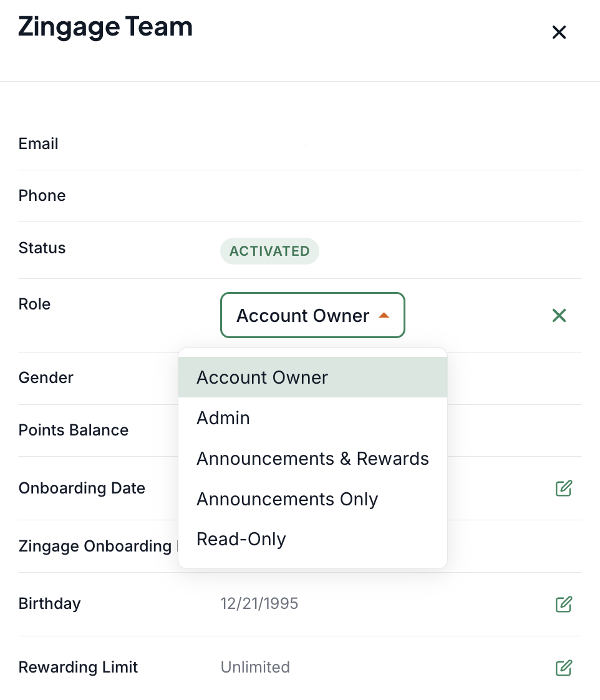Click the Phone field row label

[x=42, y=195]
